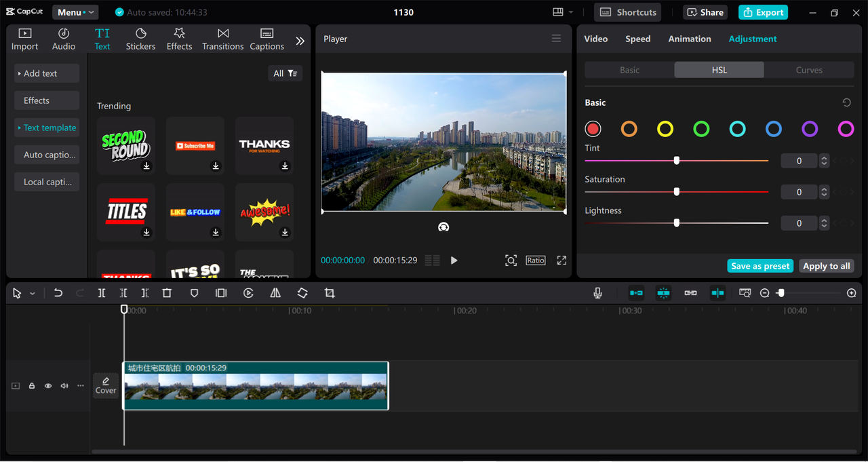Open the selection tool dropdown arrow
Viewport: 868px width, 462px height.
(x=33, y=294)
